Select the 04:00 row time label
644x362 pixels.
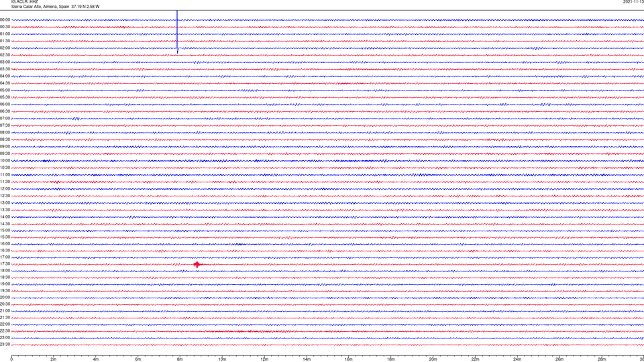[5, 76]
